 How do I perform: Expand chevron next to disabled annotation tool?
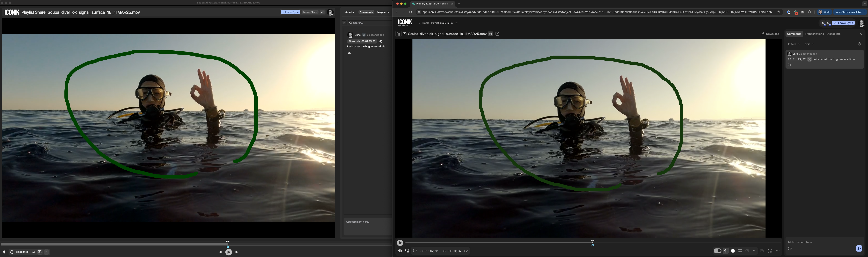(754, 251)
